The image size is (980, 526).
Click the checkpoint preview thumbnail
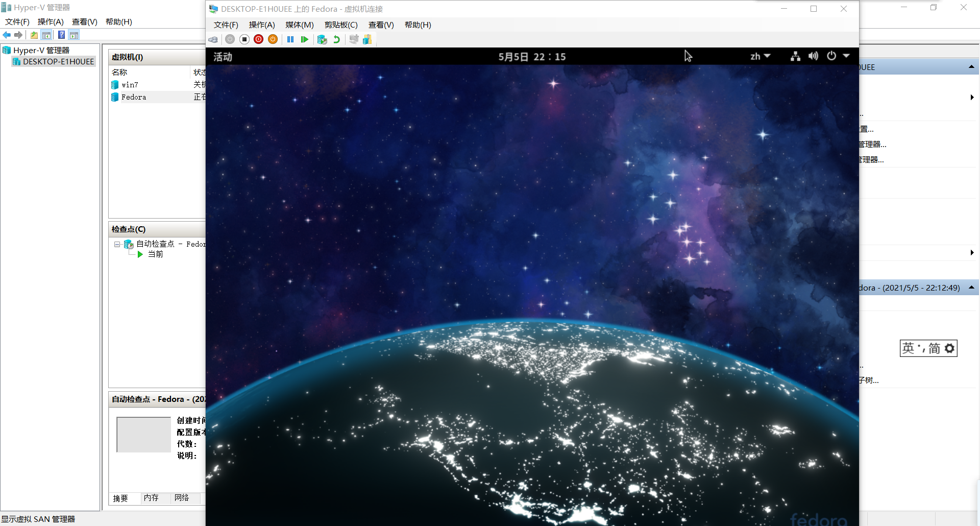pos(144,435)
